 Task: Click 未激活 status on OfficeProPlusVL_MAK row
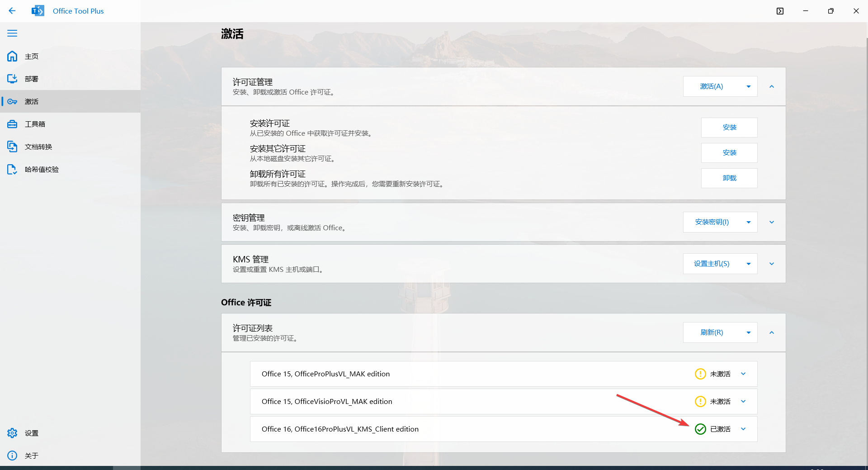(720, 374)
